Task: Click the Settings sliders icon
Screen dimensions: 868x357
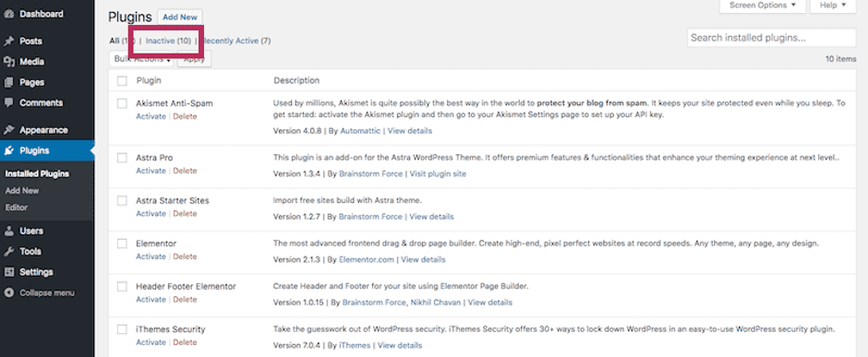Action: [x=8, y=272]
